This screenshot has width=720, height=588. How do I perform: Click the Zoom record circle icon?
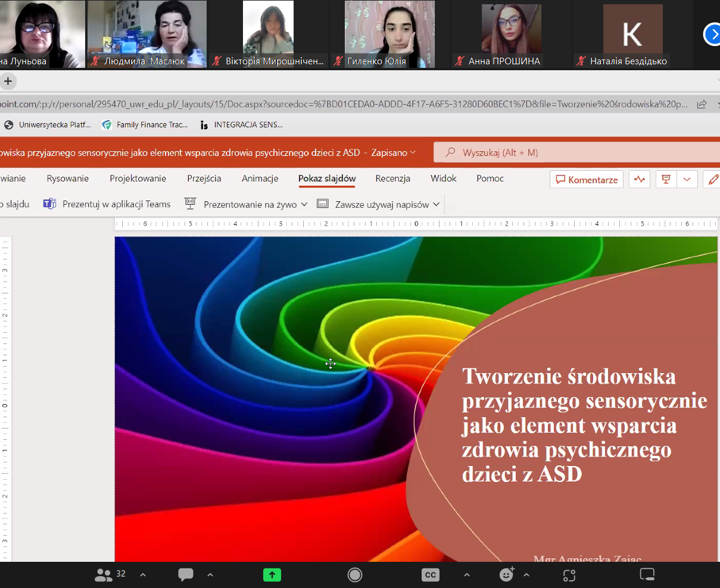(355, 574)
